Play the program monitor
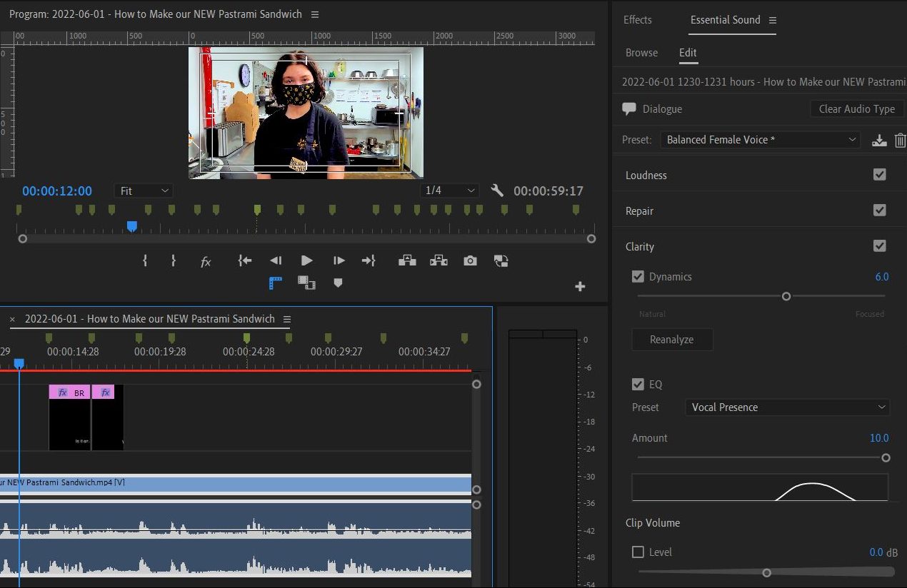The width and height of the screenshot is (907, 588). [x=307, y=261]
